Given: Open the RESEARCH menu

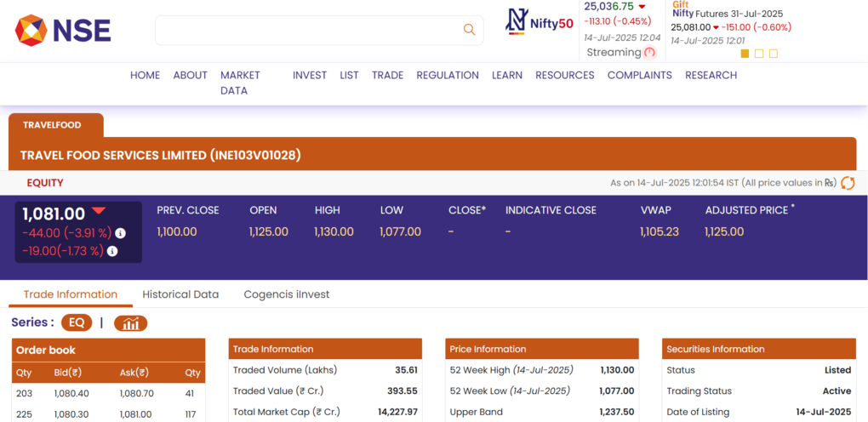Looking at the screenshot, I should [x=711, y=76].
